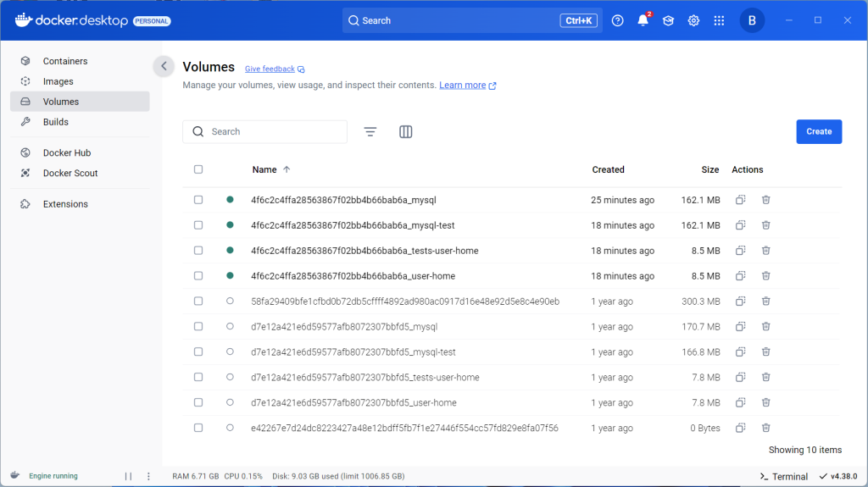Clone the d7e12a421e_mysql-test volume icon
The height and width of the screenshot is (487, 868).
tap(740, 352)
